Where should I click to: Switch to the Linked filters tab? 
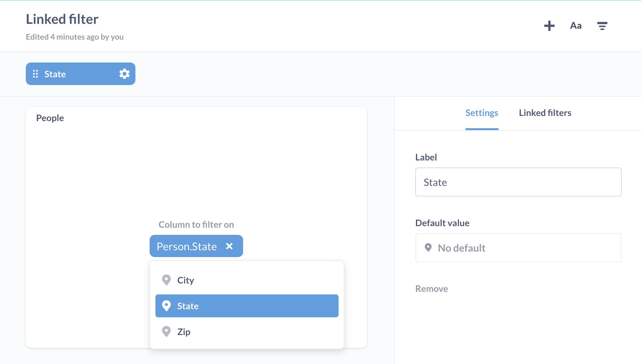click(545, 112)
